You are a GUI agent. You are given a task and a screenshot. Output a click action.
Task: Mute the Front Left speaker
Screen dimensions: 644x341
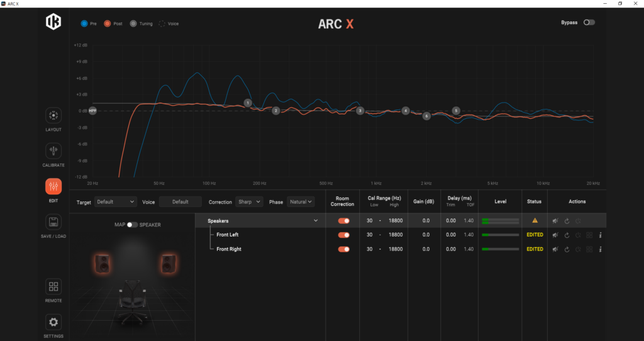coord(555,235)
